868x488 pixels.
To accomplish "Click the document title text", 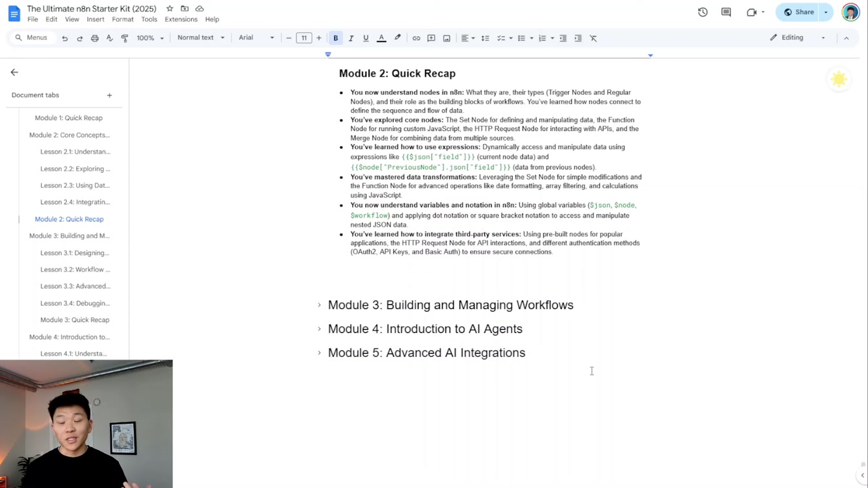I will 92,9.
